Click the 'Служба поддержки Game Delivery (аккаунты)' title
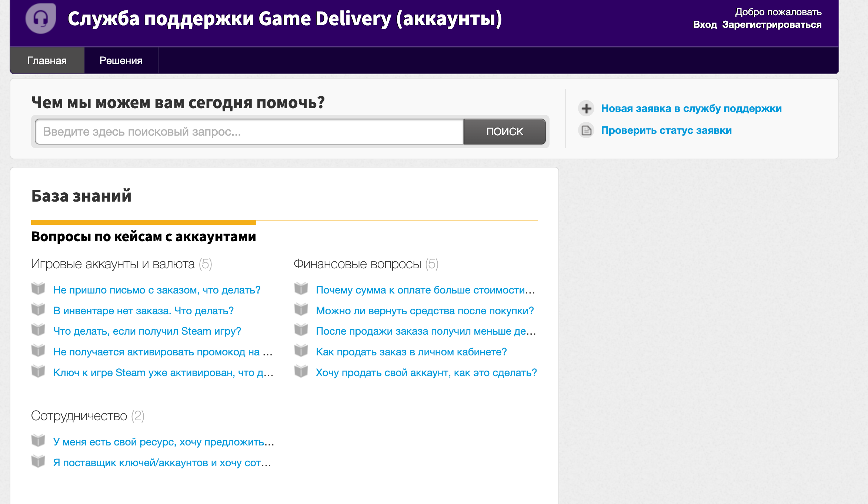The image size is (868, 504). (x=285, y=19)
